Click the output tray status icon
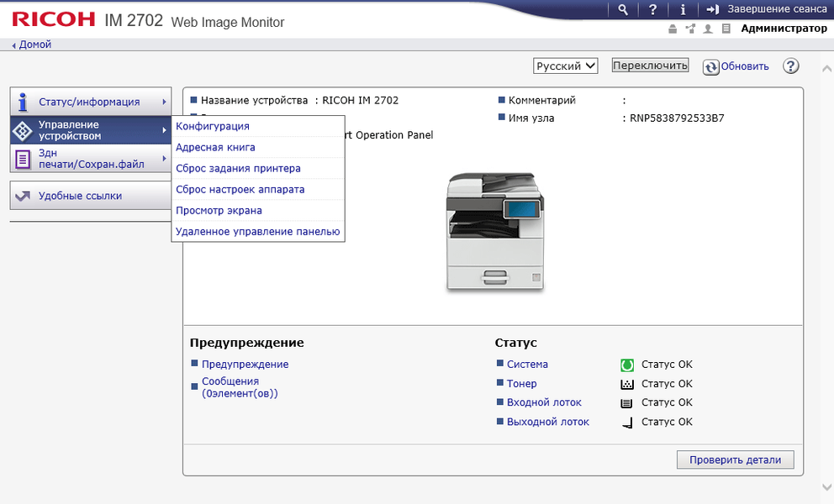 (x=628, y=423)
